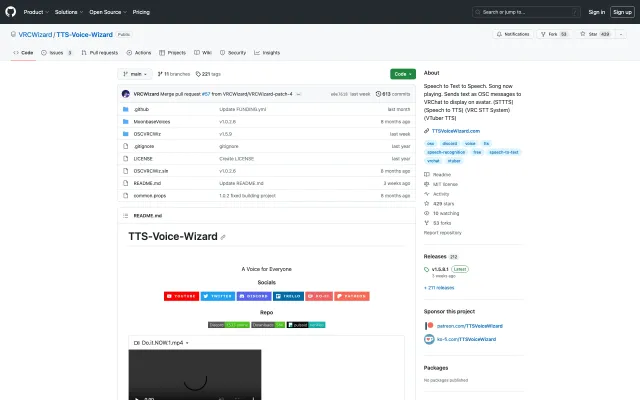Star the TTS-Voice-Wizard repository
The height and width of the screenshot is (400, 640).
point(601,34)
